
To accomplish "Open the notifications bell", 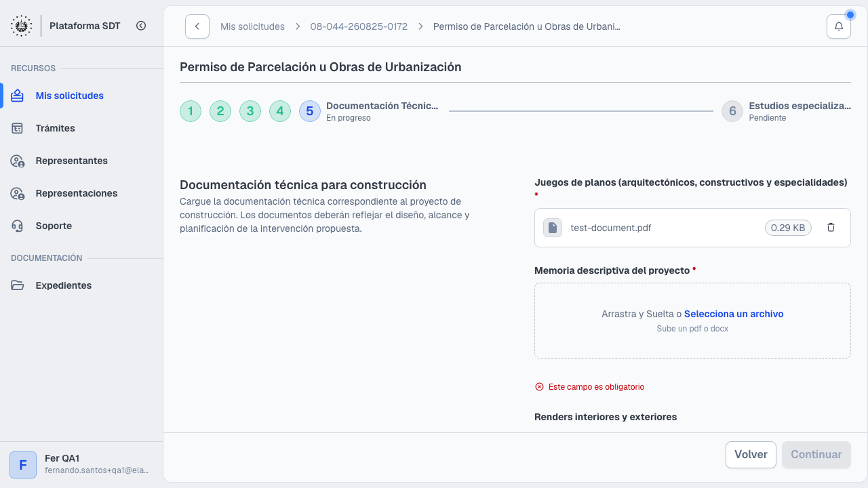I will click(839, 26).
